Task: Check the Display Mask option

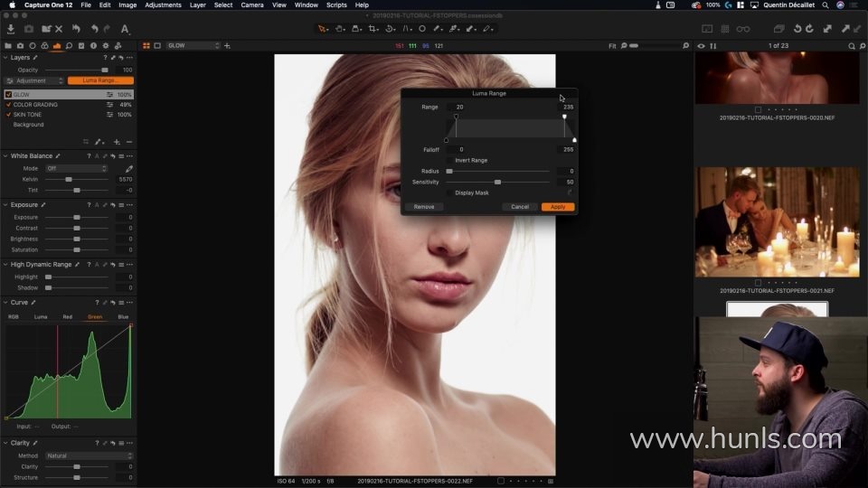Action: [x=449, y=192]
